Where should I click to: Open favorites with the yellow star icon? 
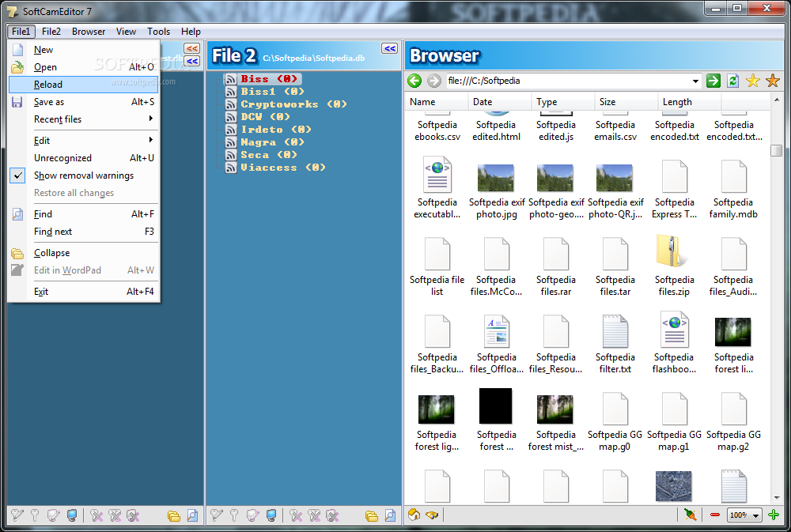point(753,81)
